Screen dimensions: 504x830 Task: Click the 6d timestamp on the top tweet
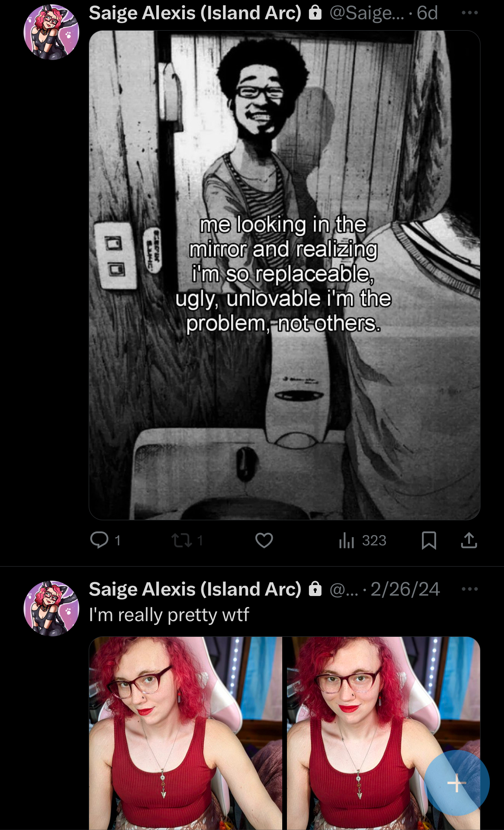pos(427,13)
